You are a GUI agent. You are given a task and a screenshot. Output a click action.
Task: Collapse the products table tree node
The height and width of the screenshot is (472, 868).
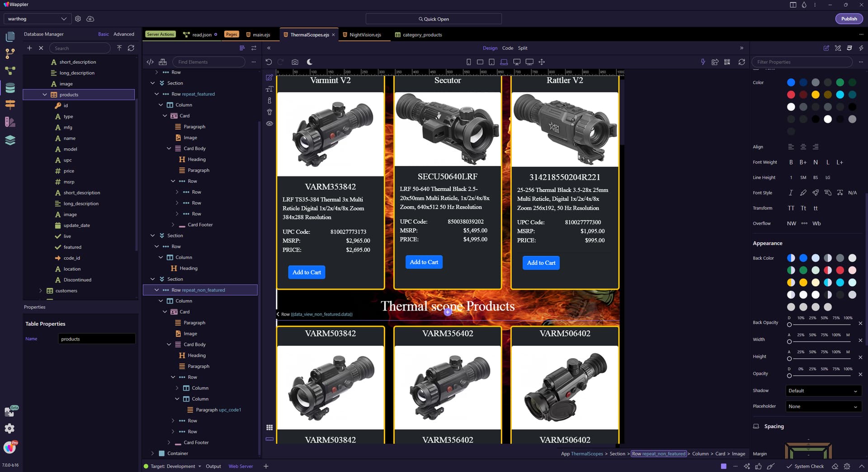point(44,94)
